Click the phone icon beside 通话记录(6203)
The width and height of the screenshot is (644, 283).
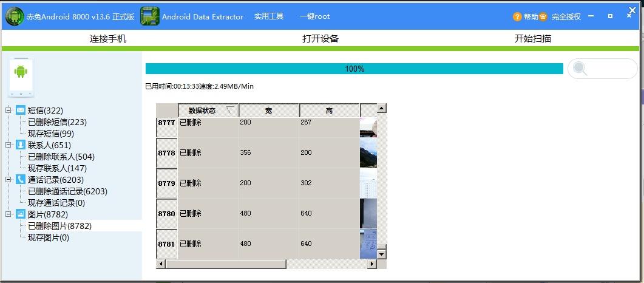21,180
